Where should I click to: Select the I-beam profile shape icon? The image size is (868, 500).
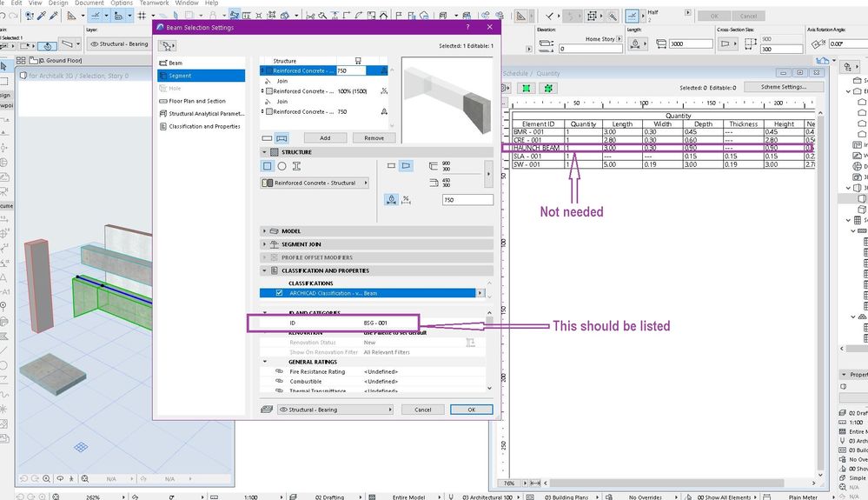pyautogui.click(x=296, y=166)
